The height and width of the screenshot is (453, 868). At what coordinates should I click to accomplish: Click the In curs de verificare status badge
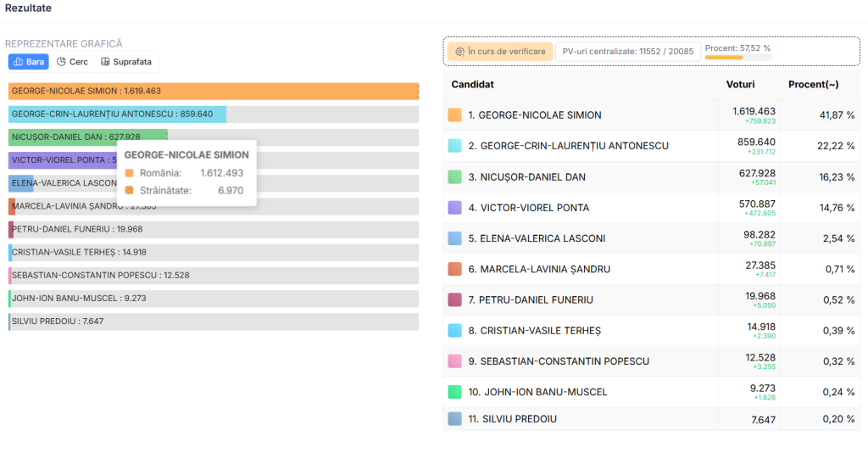(x=500, y=52)
